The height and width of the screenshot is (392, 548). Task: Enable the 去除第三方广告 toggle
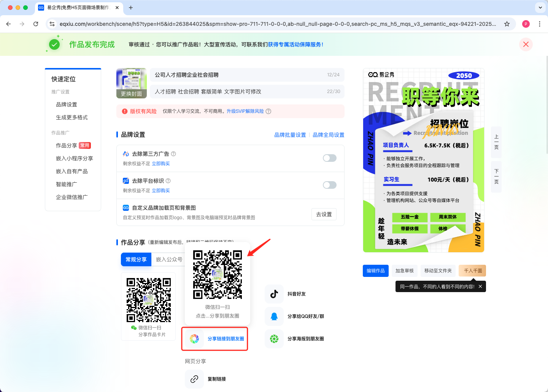[x=329, y=158]
